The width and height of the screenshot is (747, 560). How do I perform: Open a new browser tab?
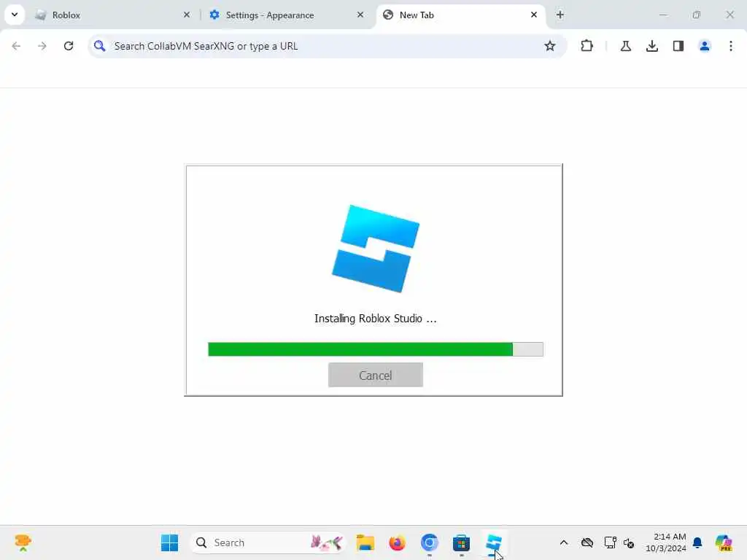point(560,15)
